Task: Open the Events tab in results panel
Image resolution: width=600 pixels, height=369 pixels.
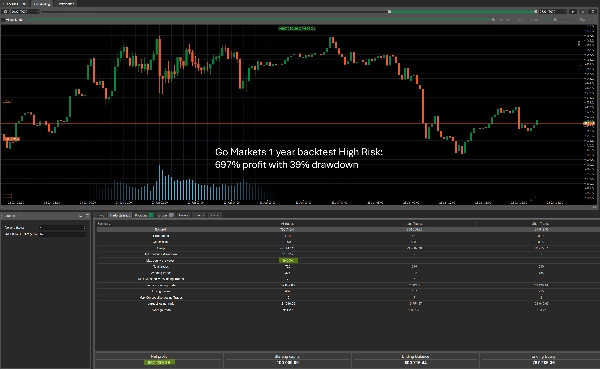Action: (x=199, y=215)
